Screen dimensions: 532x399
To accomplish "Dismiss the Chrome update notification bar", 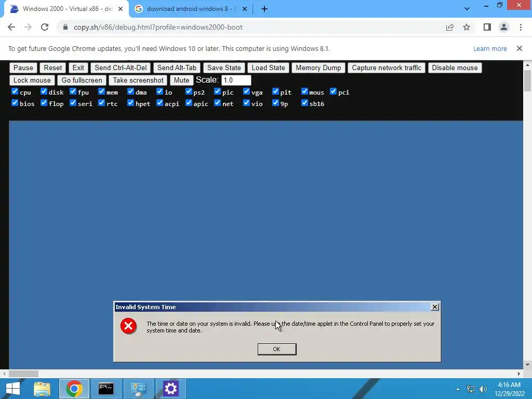I will (x=520, y=48).
